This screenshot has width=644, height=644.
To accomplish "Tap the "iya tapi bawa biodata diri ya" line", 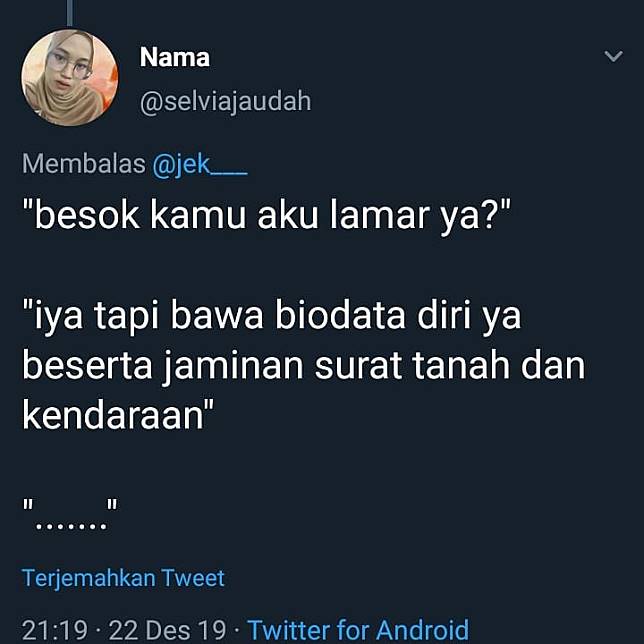I will click(271, 316).
